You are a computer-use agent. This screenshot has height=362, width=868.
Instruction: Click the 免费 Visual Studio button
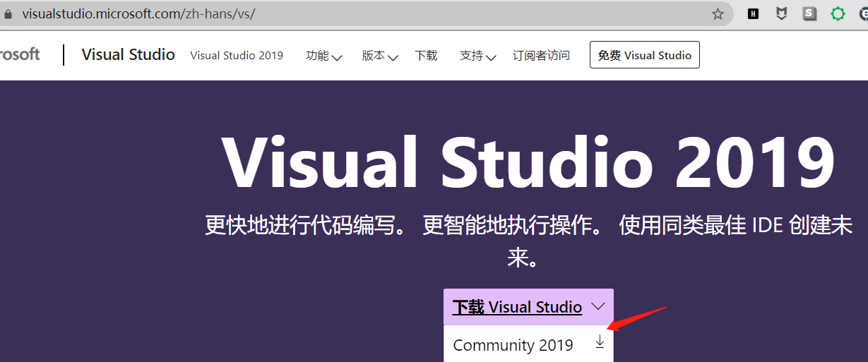[x=645, y=55]
